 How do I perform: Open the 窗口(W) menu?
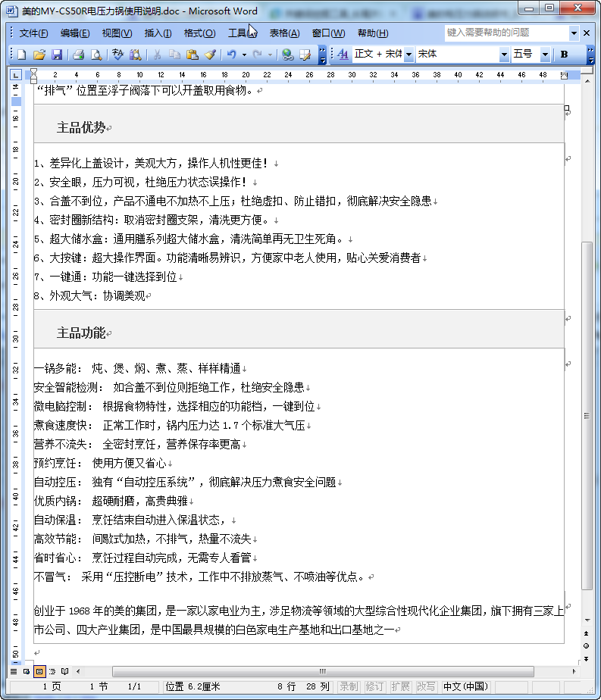click(329, 33)
